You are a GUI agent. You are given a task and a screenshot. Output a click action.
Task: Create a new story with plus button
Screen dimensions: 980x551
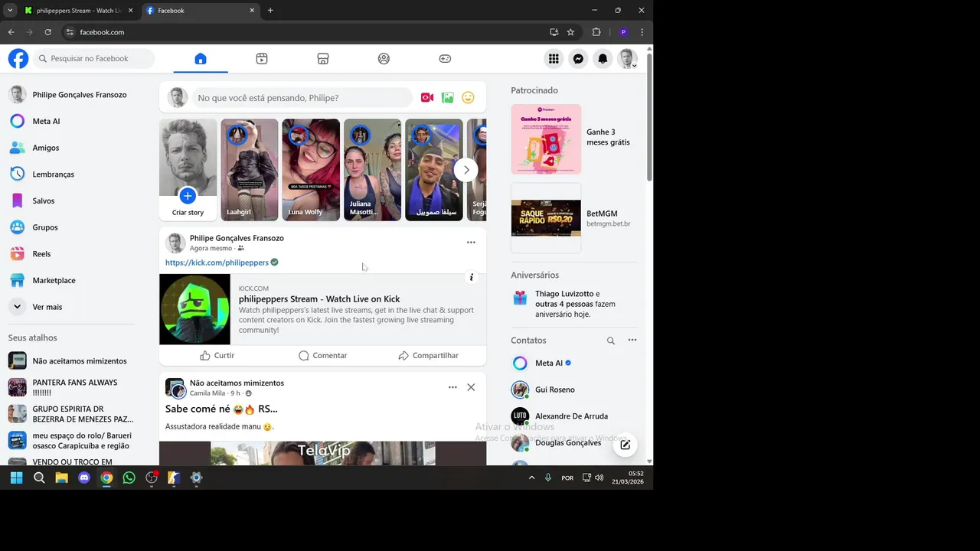(188, 196)
